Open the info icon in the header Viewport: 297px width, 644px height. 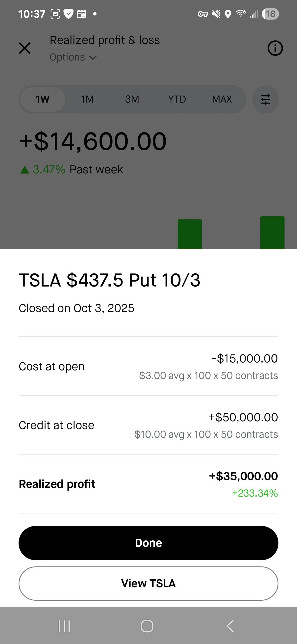pos(275,48)
